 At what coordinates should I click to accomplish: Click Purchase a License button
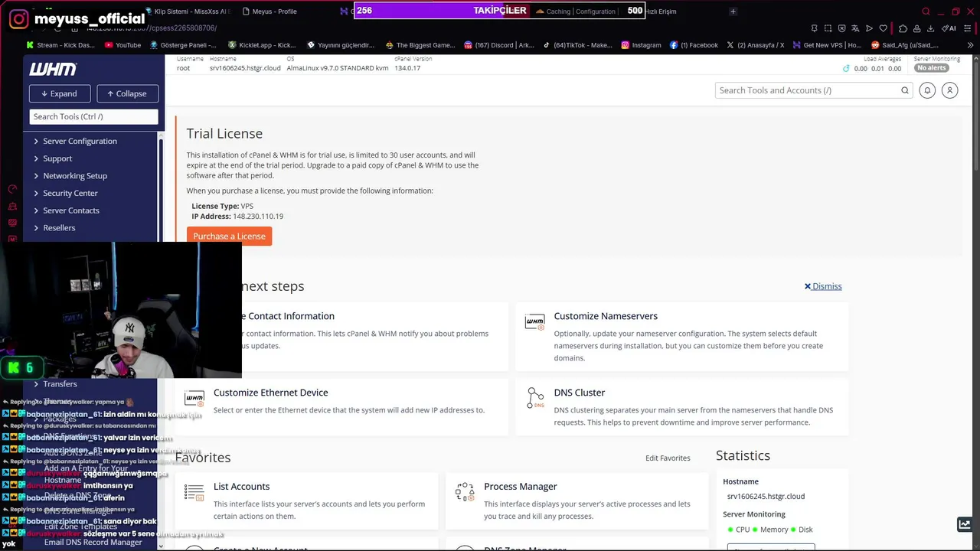pyautogui.click(x=229, y=236)
